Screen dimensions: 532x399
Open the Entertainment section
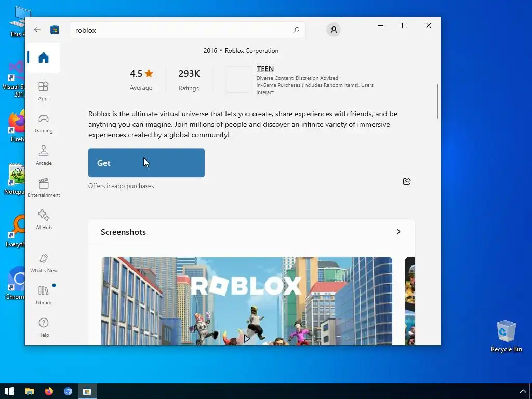coord(44,188)
